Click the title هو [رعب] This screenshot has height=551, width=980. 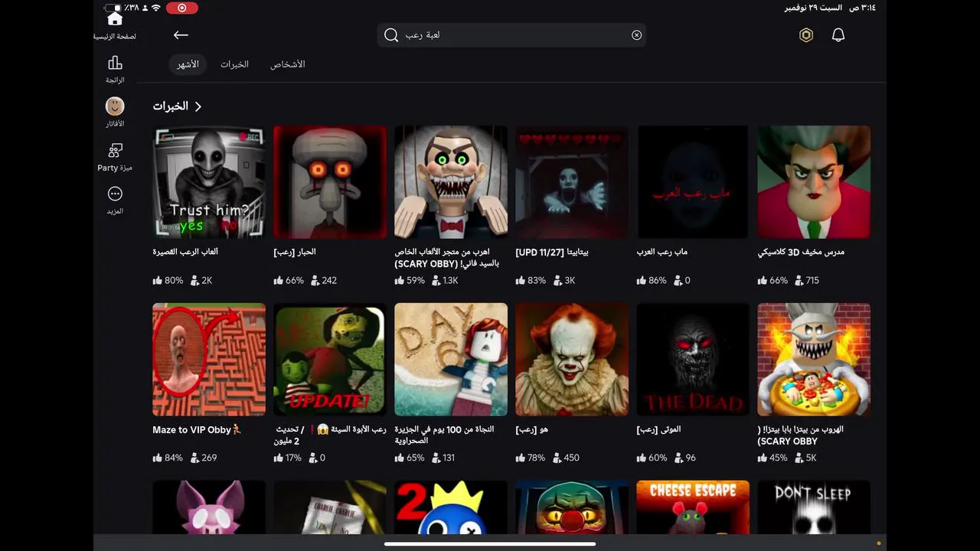(x=531, y=429)
